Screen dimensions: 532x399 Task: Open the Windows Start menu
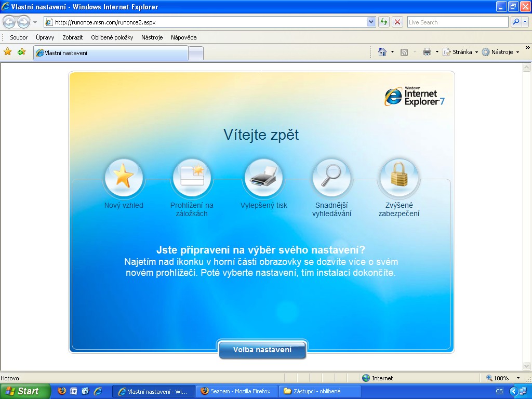[x=25, y=391]
